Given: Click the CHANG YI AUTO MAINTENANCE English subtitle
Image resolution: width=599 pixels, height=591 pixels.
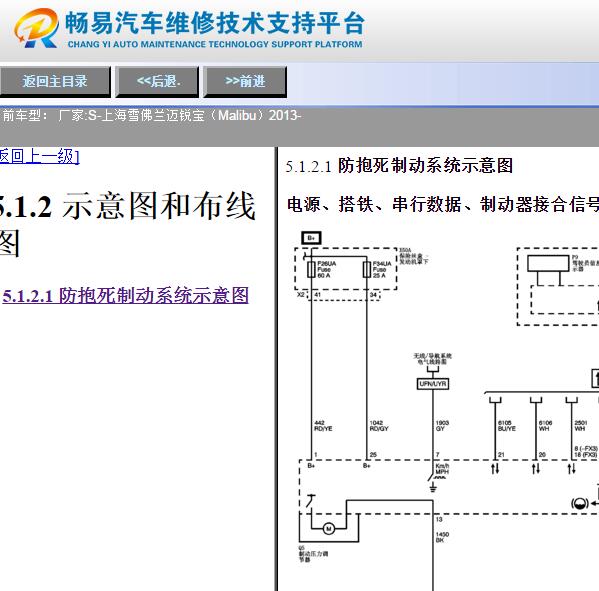Looking at the screenshot, I should click(x=215, y=44).
